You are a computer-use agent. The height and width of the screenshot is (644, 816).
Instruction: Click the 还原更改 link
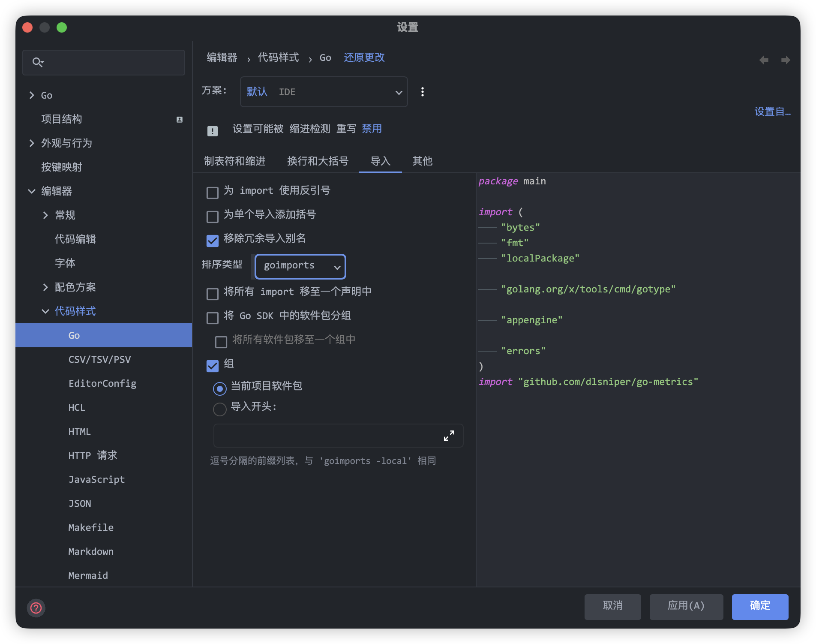coord(364,58)
